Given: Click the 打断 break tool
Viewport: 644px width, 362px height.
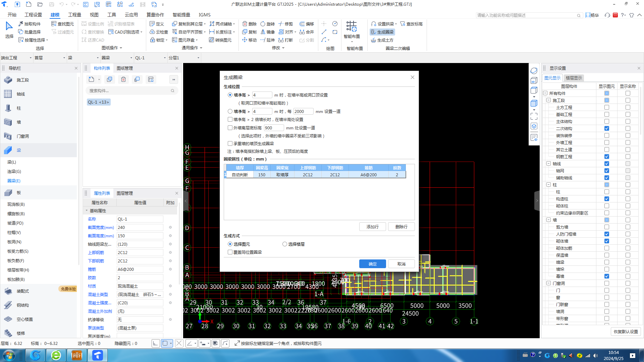Looking at the screenshot, I should (286, 40).
